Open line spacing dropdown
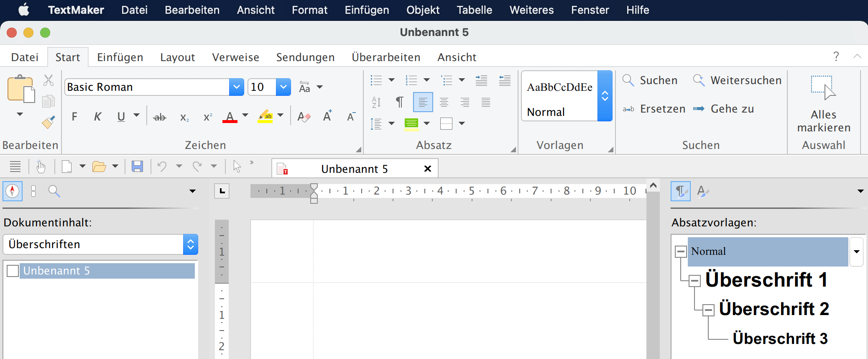Image resolution: width=868 pixels, height=359 pixels. pyautogui.click(x=392, y=123)
